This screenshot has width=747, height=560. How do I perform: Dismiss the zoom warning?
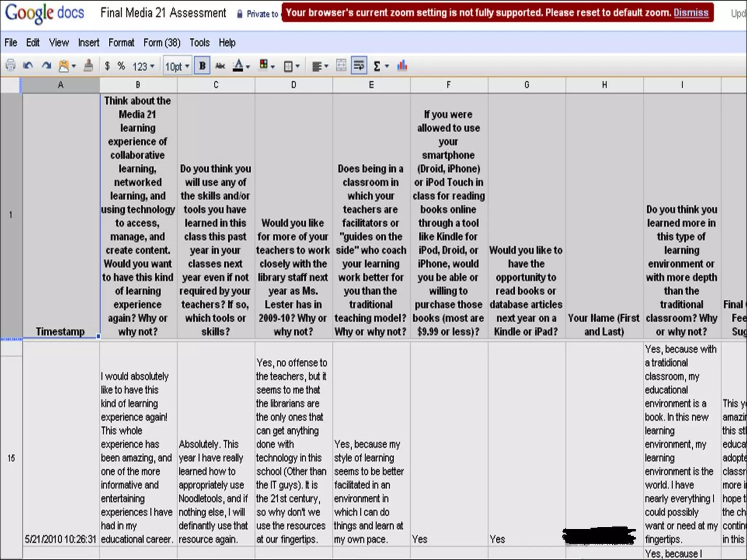point(691,13)
